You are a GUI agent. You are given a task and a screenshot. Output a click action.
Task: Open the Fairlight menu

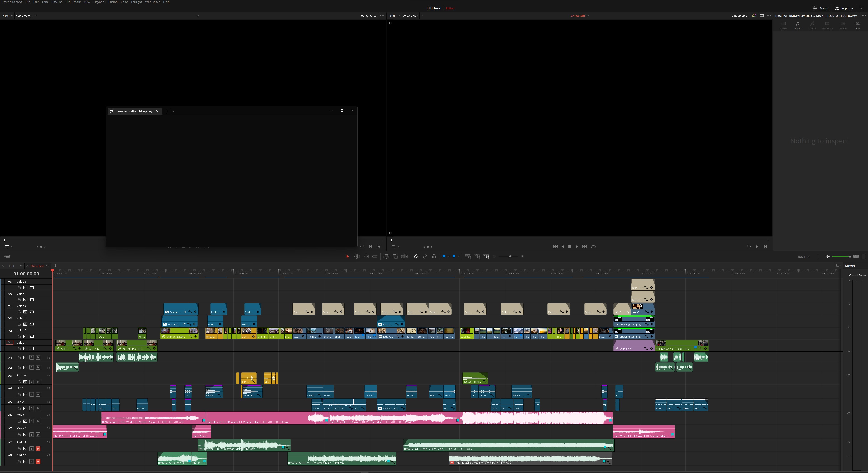tap(137, 2)
